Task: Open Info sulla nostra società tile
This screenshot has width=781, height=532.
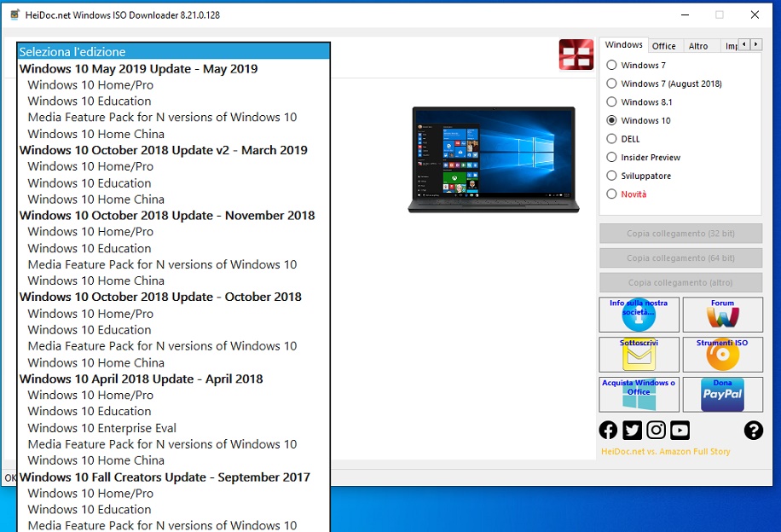Action: [x=639, y=315]
